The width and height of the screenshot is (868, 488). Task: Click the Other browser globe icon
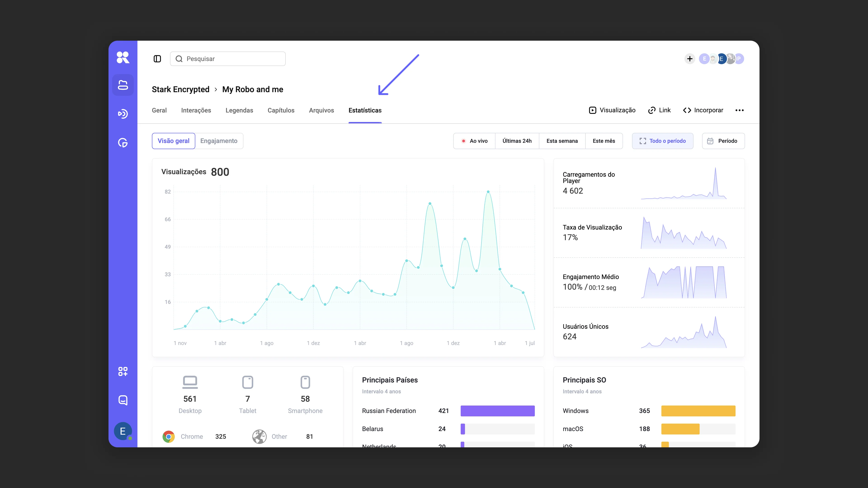coord(259,436)
